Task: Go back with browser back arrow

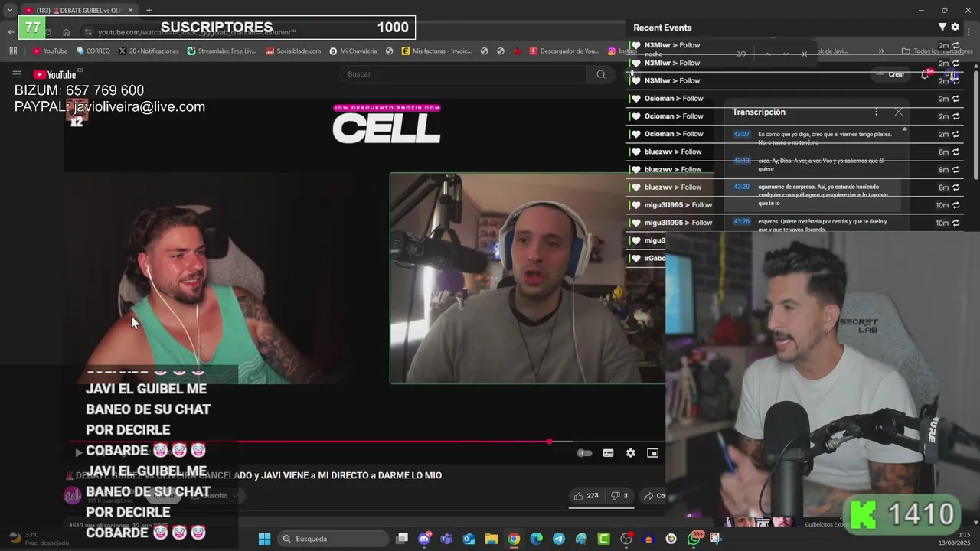Action: [11, 32]
